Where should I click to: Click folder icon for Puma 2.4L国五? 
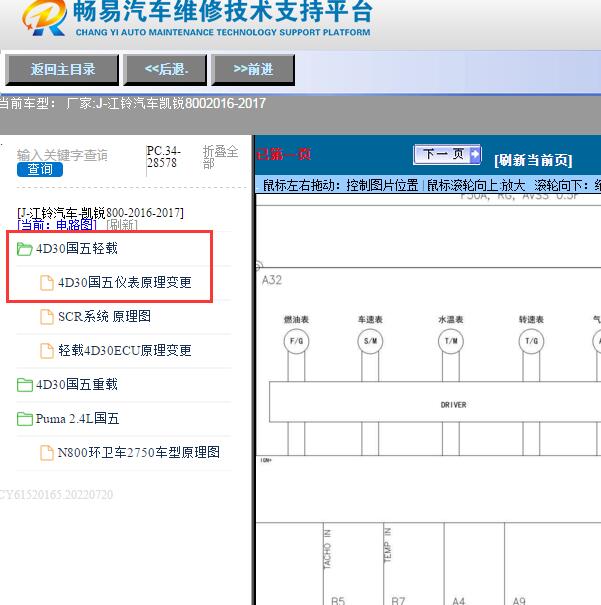(24, 419)
